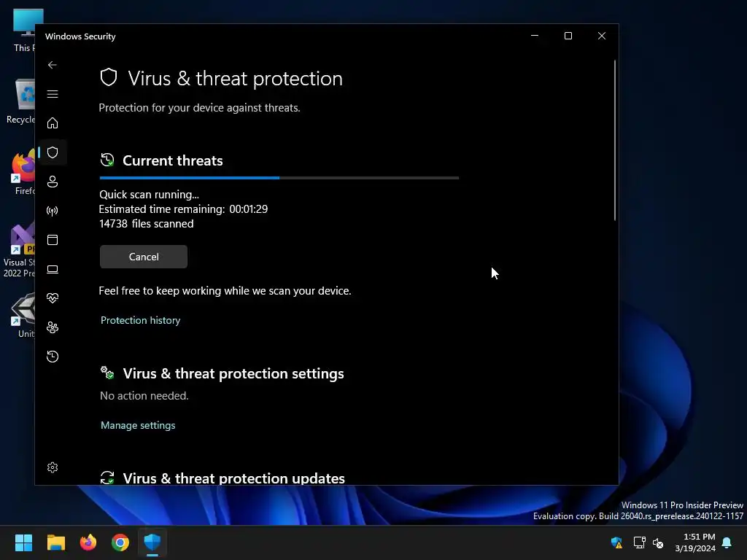Open Firewall & network protection sidebar icon
This screenshot has width=747, height=560.
click(53, 211)
